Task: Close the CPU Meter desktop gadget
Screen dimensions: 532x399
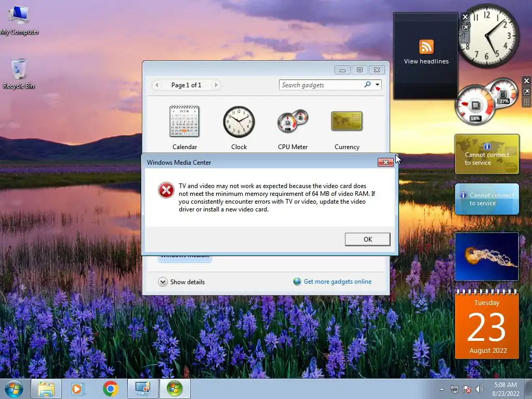Action: (x=526, y=81)
